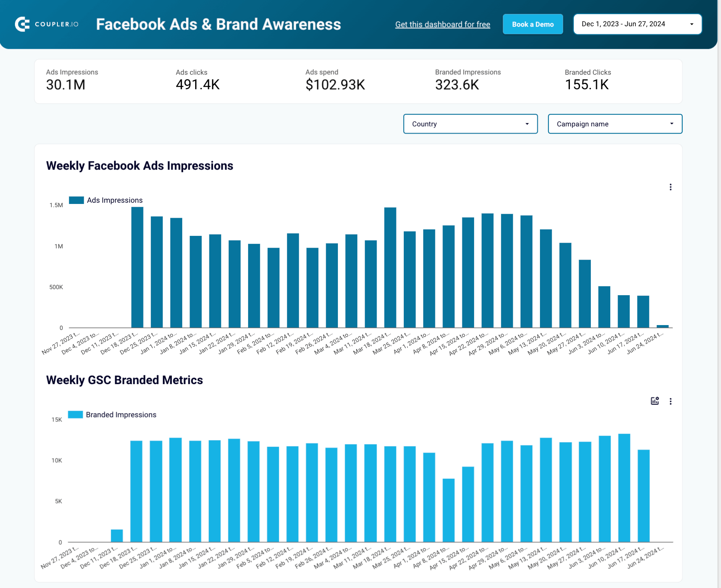Click the Ads spend value $102.93K

(335, 85)
